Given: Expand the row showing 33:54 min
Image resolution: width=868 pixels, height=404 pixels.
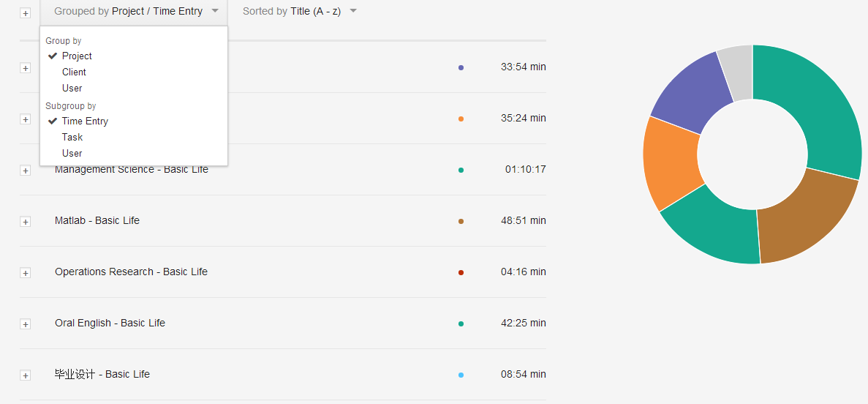Looking at the screenshot, I should (x=26, y=68).
